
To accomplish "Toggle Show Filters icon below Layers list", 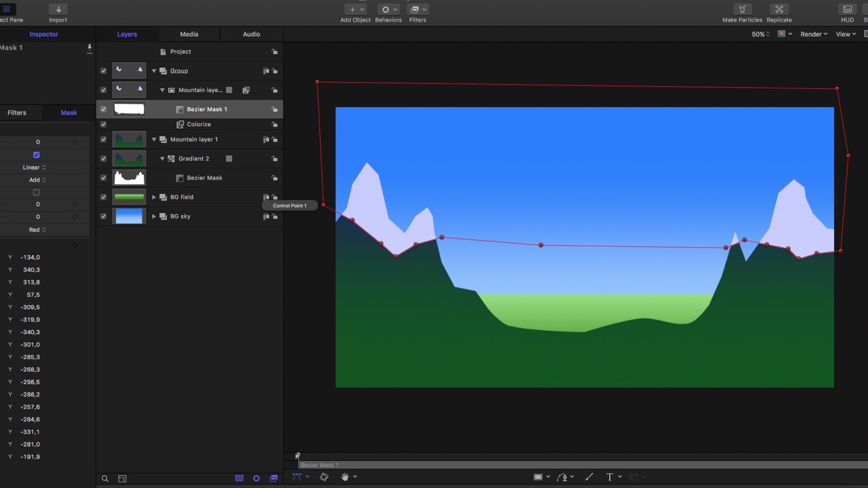I will coord(273,479).
